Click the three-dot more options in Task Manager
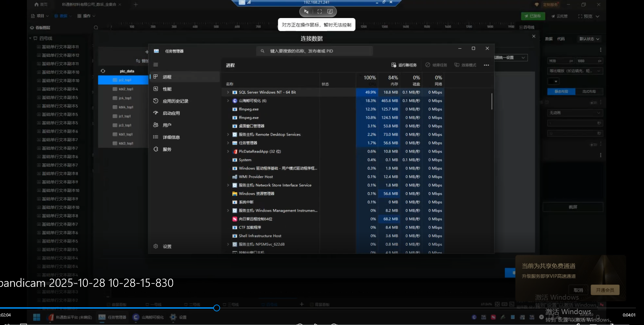The height and width of the screenshot is (325, 644). click(x=486, y=65)
